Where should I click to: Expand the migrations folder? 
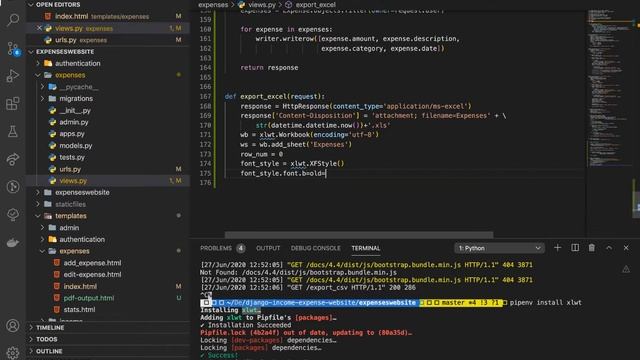pyautogui.click(x=42, y=99)
